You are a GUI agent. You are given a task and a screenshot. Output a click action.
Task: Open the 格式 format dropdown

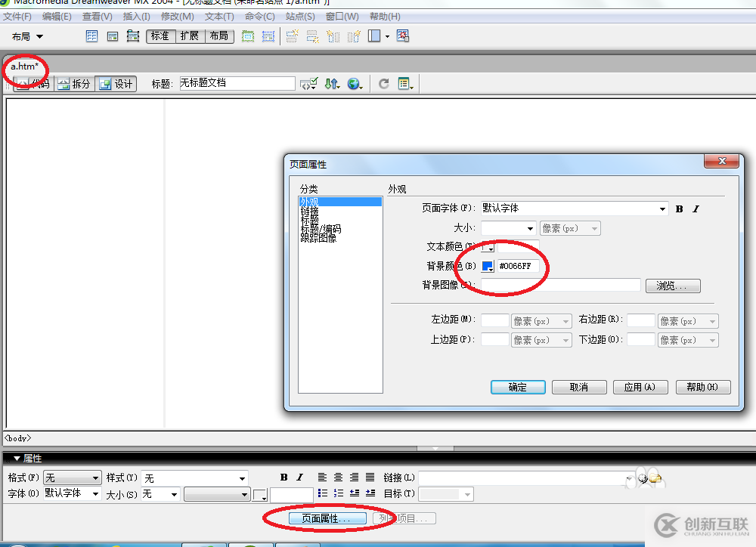coord(72,477)
